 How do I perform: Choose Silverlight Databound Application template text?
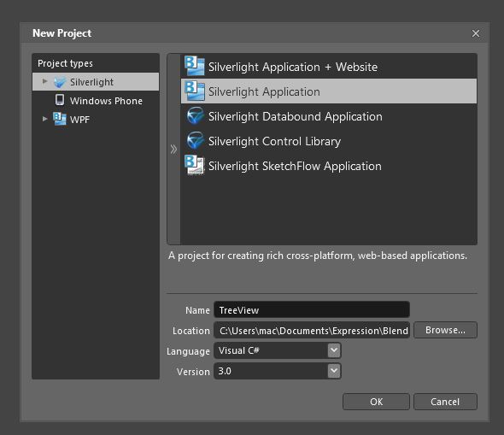(296, 117)
